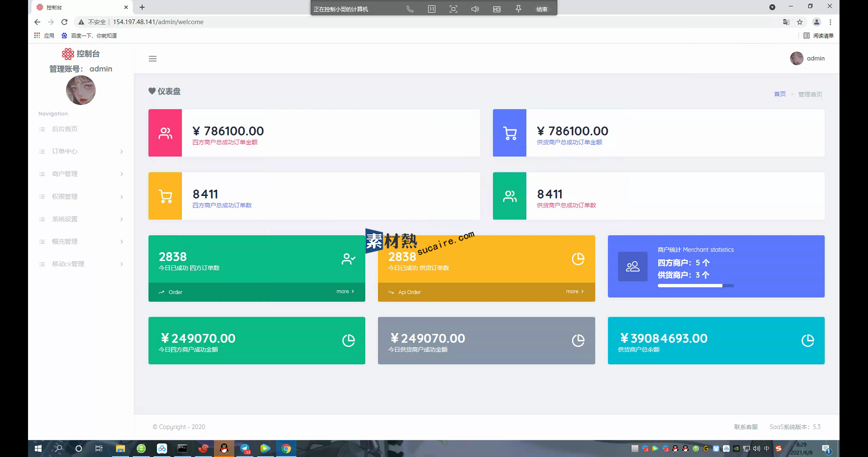868x457 pixels.
Task: Click more link on Order card
Action: click(x=345, y=291)
